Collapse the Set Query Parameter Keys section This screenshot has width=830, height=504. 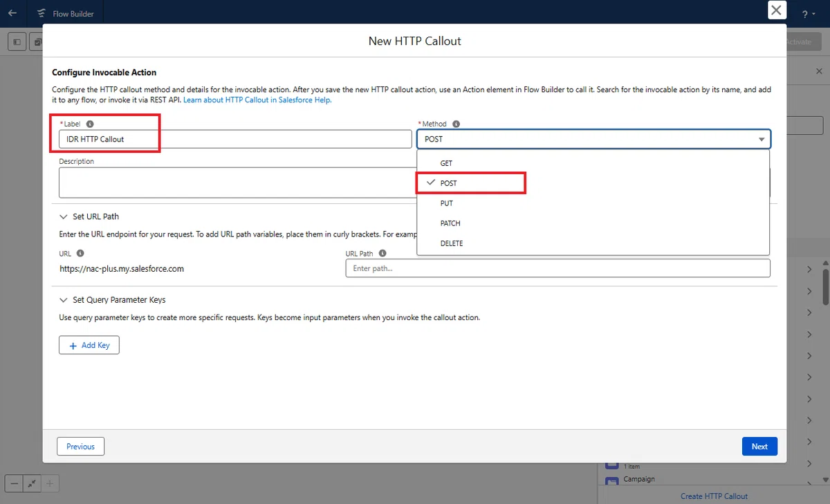63,300
